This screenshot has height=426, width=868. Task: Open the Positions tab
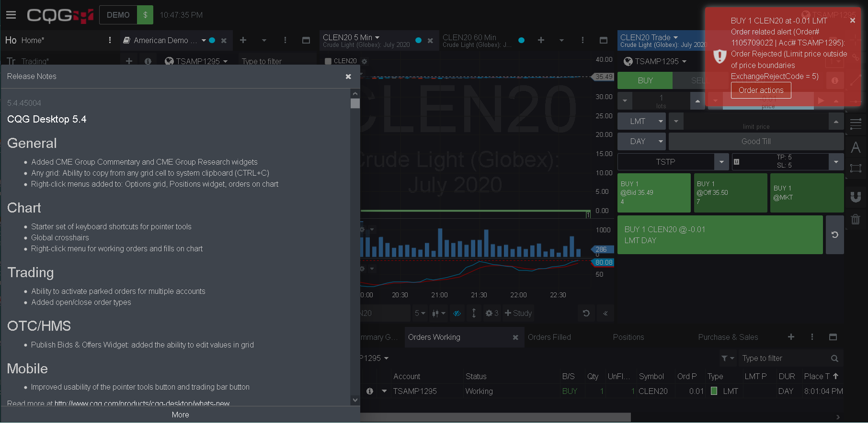point(628,337)
